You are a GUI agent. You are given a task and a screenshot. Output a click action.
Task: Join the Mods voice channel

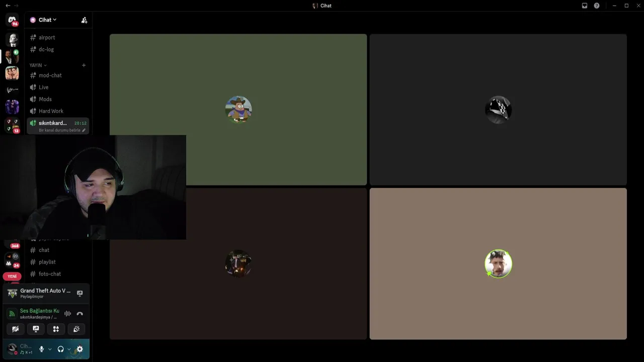tap(58, 99)
